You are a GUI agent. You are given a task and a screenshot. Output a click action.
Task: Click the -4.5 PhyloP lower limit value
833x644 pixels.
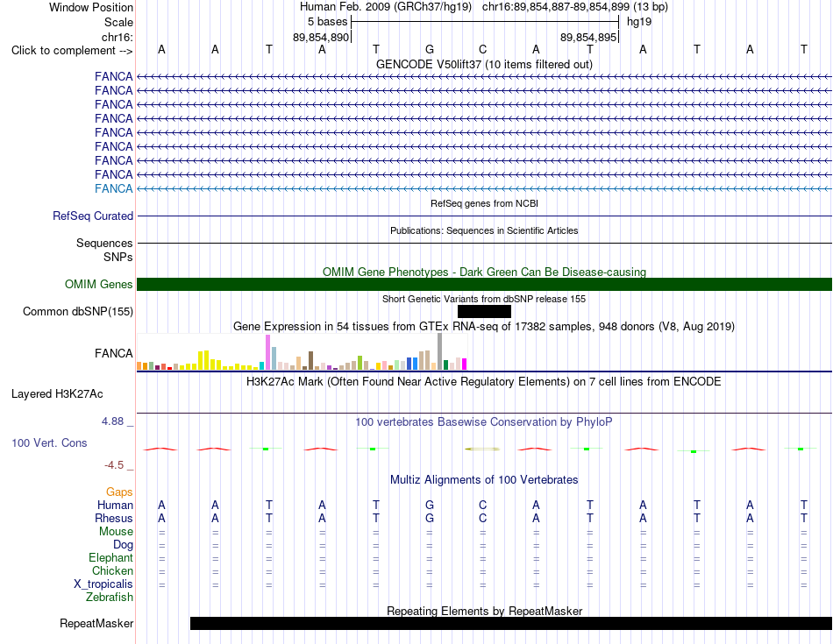(114, 465)
